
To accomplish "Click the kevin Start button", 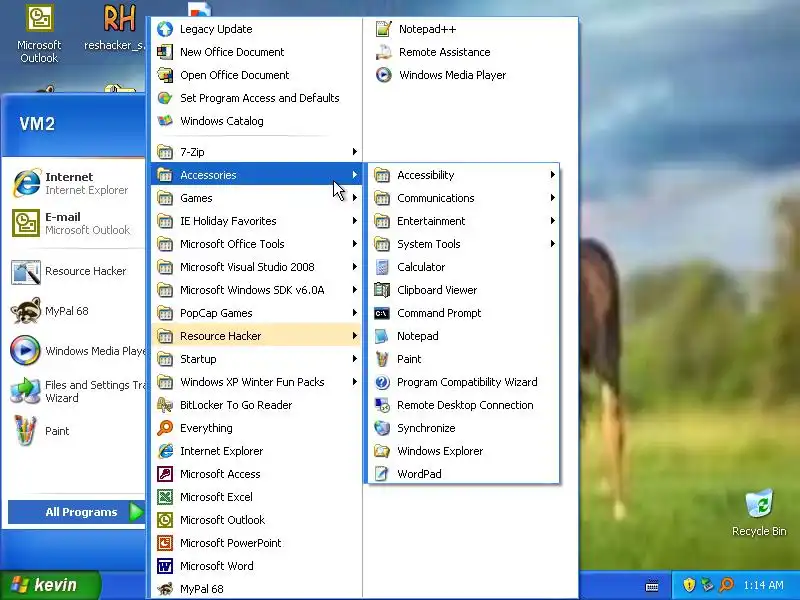I will point(50,585).
